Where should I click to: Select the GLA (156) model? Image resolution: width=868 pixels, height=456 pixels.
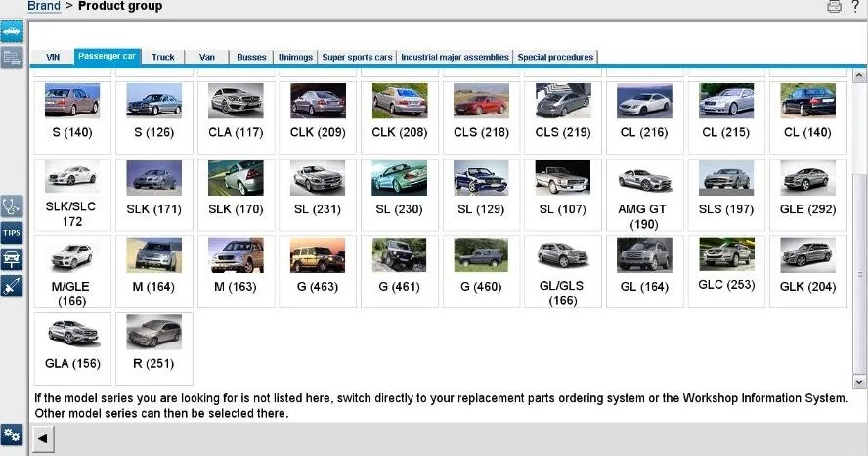[x=72, y=348]
